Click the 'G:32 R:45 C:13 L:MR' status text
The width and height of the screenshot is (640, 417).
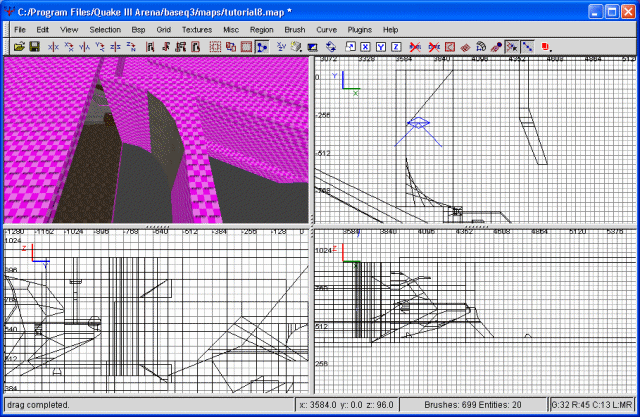point(592,405)
